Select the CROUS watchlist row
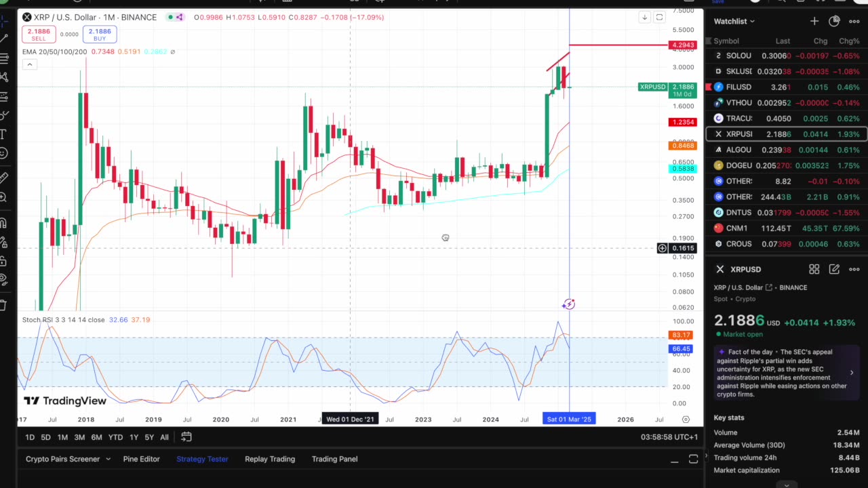 [x=787, y=243]
